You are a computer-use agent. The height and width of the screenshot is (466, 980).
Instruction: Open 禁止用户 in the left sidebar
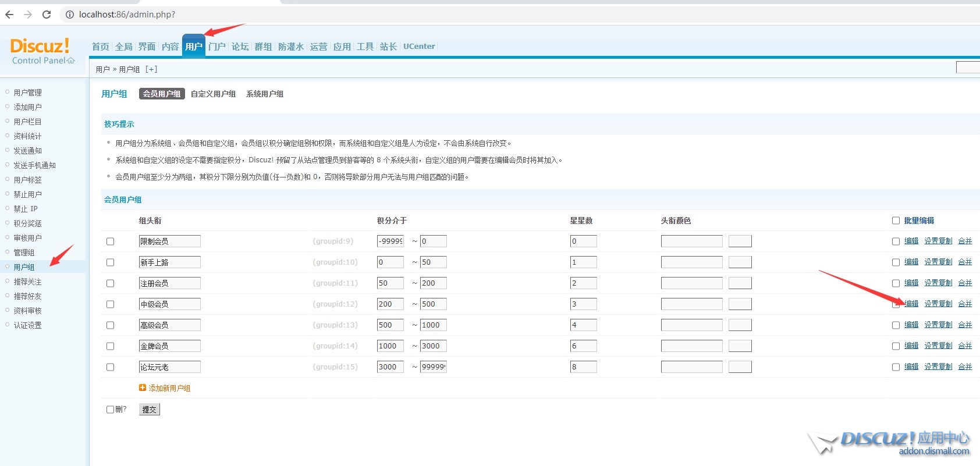pos(27,194)
